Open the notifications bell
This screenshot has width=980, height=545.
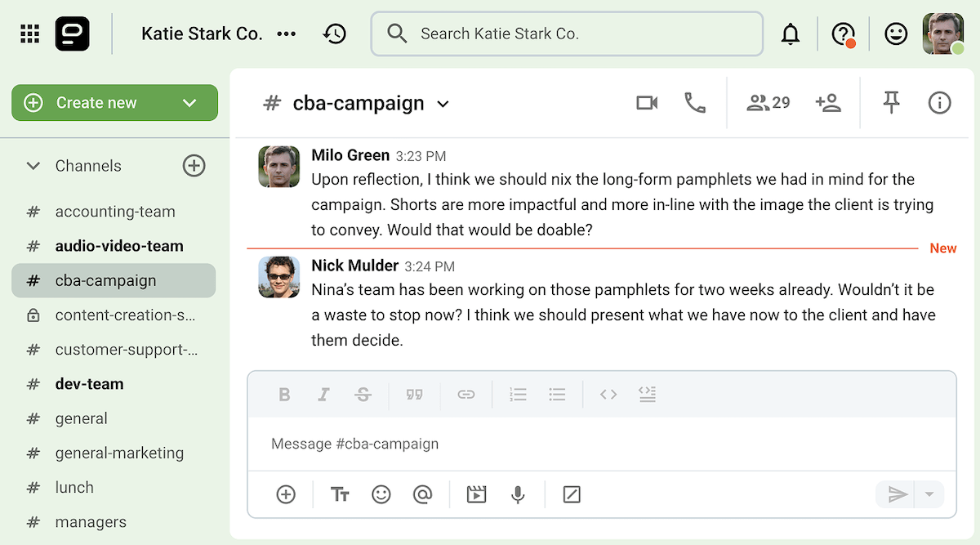click(x=790, y=34)
